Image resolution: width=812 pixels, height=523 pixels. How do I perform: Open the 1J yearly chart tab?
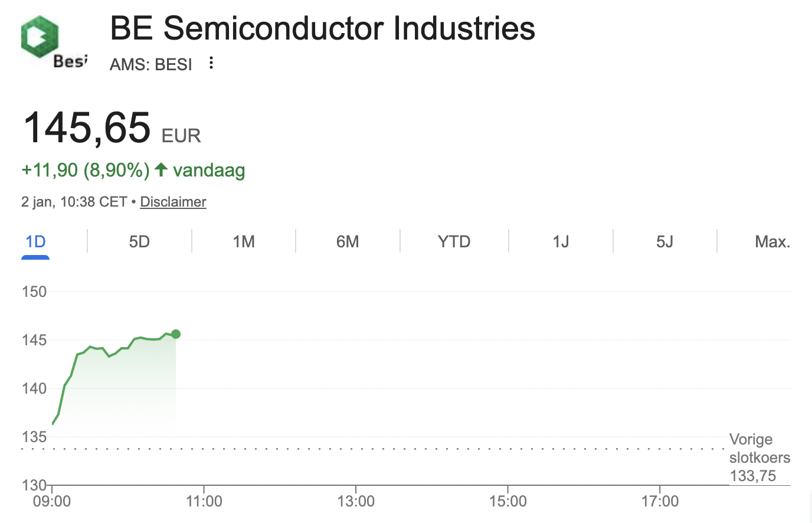pos(561,241)
